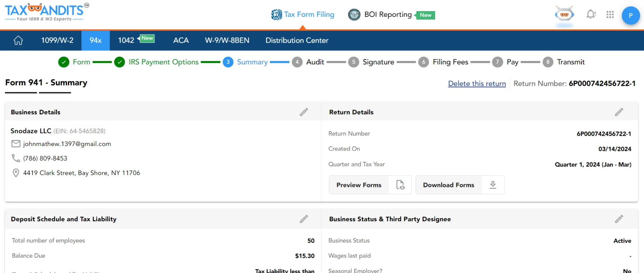Viewport: 644px width, 273px height.
Task: Return to IRS Payment Options step
Action: pyautogui.click(x=164, y=62)
